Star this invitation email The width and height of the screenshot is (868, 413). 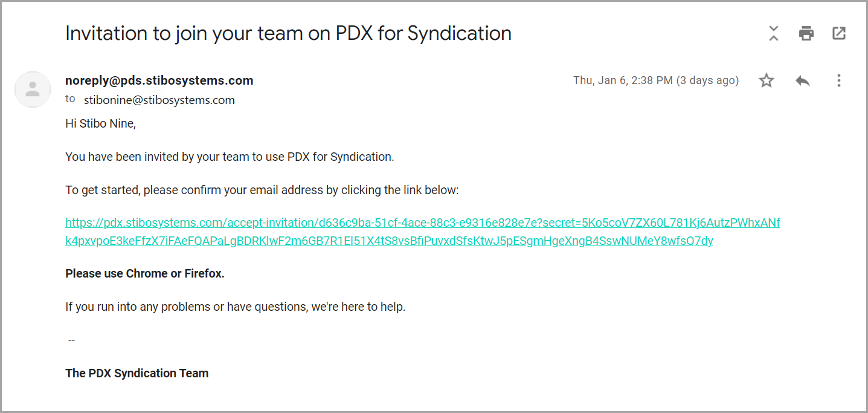coord(767,80)
